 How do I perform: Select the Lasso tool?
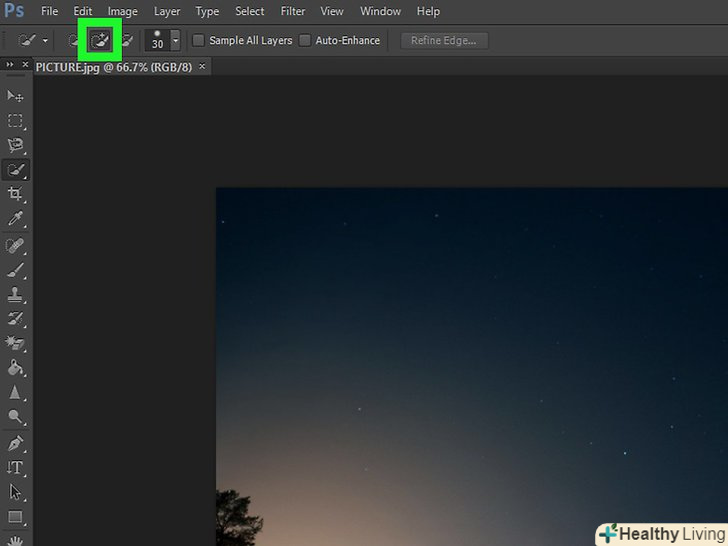(15, 145)
